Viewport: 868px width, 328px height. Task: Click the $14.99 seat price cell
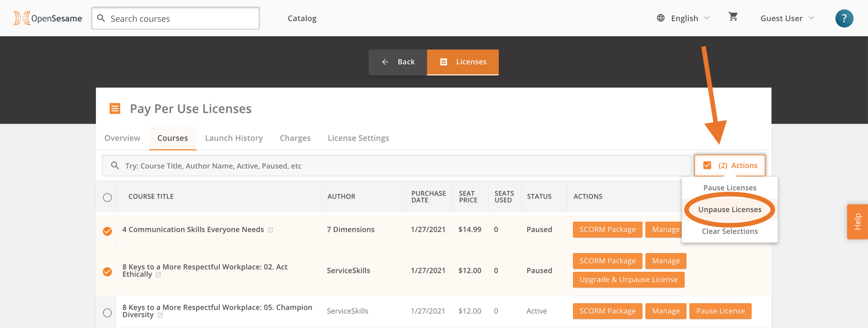(469, 230)
